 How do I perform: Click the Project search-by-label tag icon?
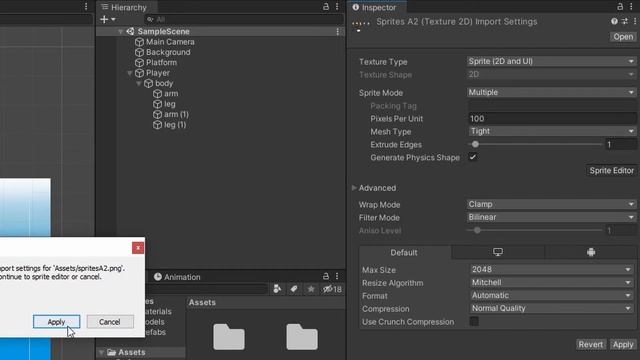pyautogui.click(x=294, y=289)
